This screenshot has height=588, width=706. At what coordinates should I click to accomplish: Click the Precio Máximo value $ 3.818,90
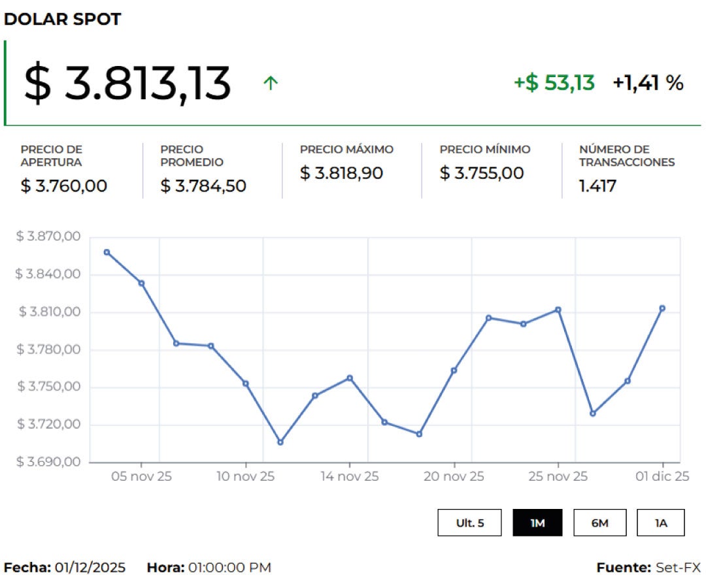341,173
